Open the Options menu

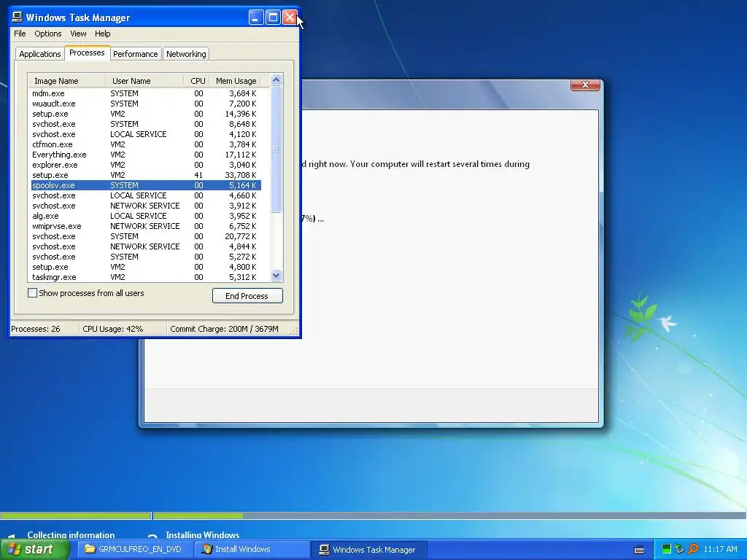point(47,34)
